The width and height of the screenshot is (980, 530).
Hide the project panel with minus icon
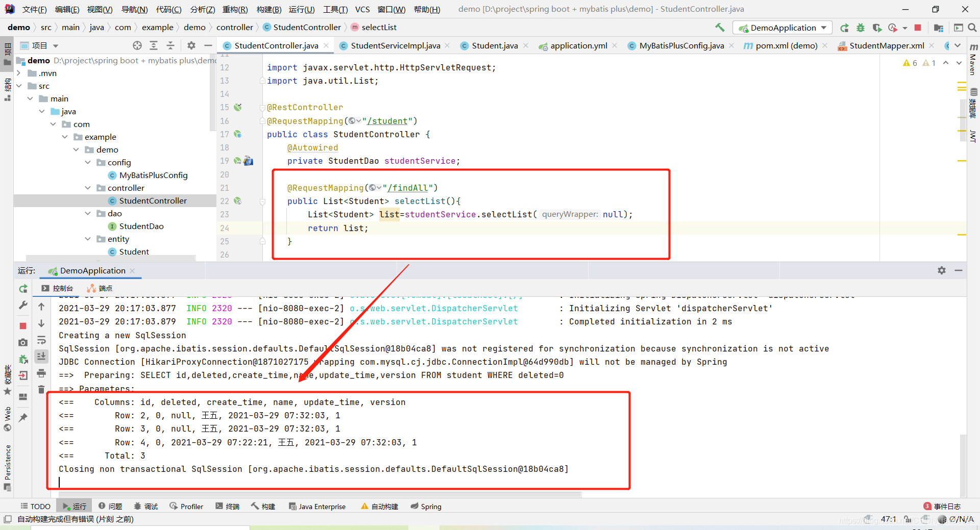coord(208,45)
